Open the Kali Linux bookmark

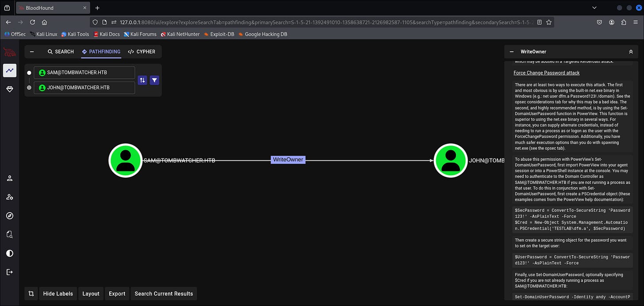[44, 34]
